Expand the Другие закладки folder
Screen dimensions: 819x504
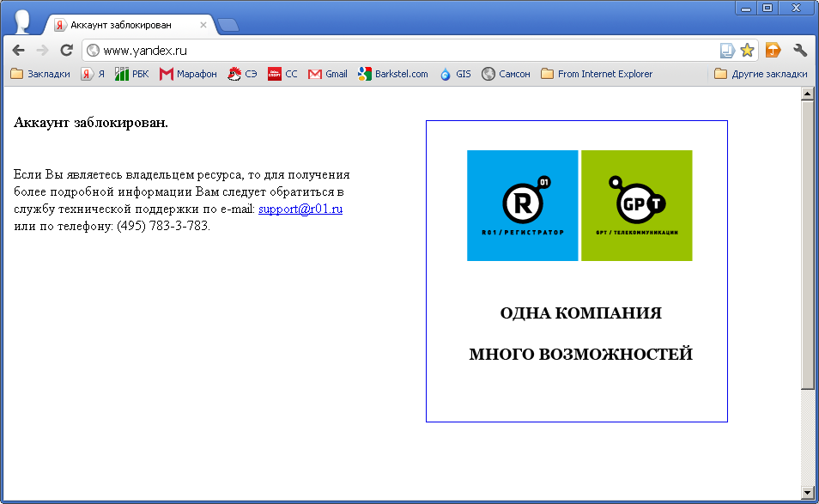(x=761, y=74)
